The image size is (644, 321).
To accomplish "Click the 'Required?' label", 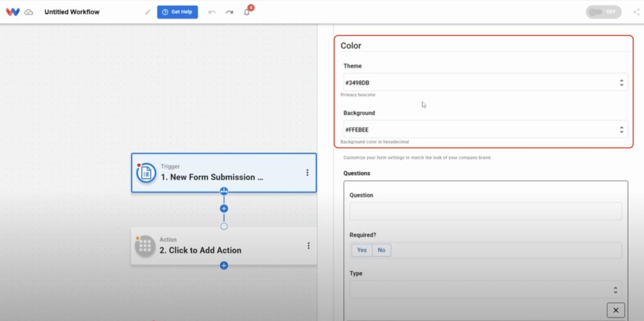I will click(363, 235).
